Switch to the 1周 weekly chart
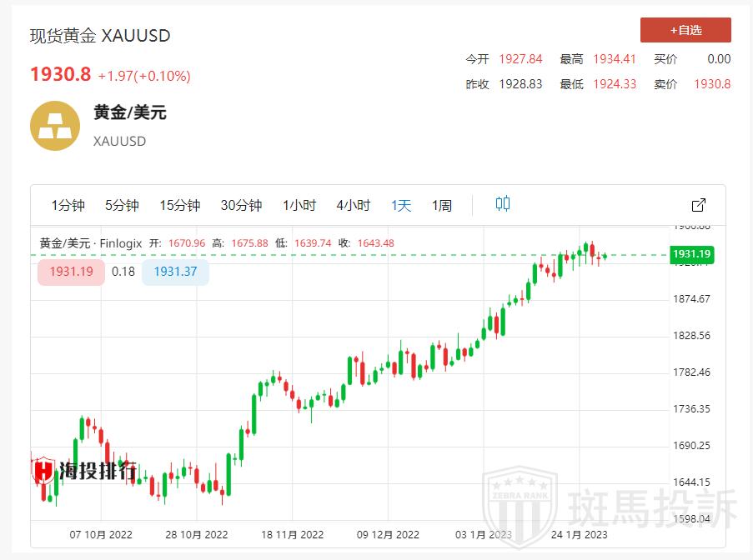The height and width of the screenshot is (560, 753). (442, 205)
